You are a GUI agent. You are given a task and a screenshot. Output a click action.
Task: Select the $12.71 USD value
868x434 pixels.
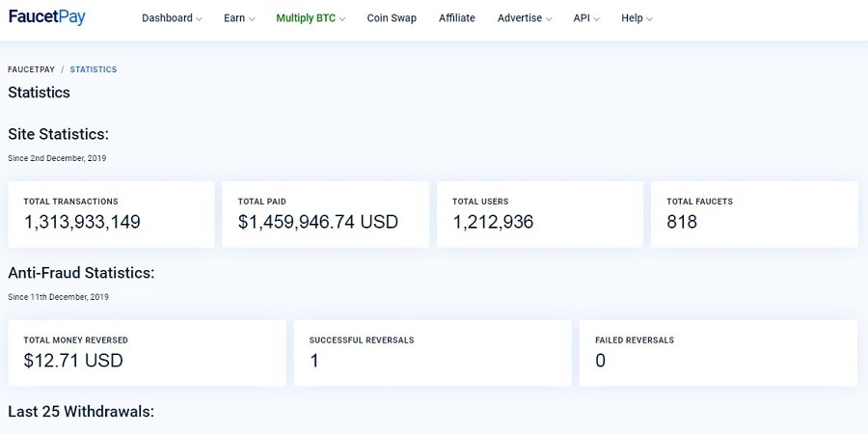point(73,361)
